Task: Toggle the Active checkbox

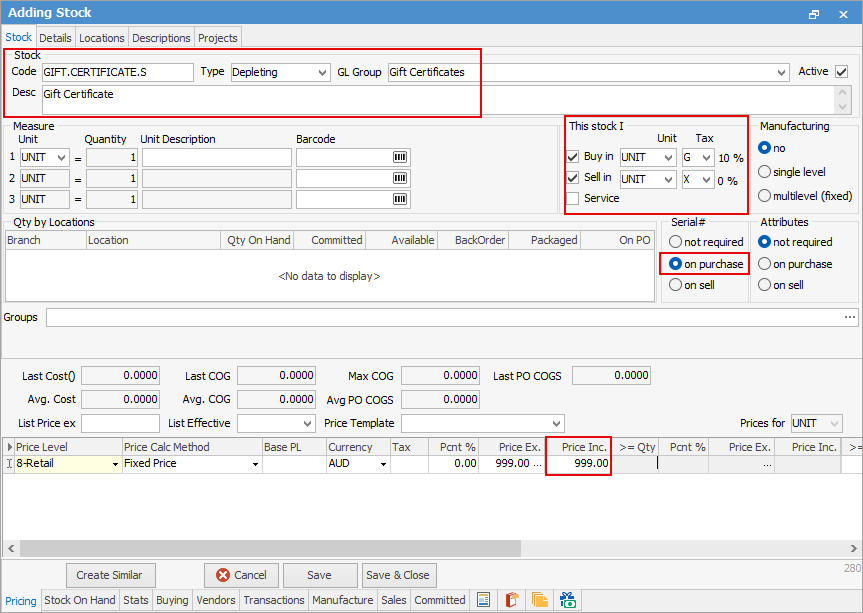Action: point(841,72)
